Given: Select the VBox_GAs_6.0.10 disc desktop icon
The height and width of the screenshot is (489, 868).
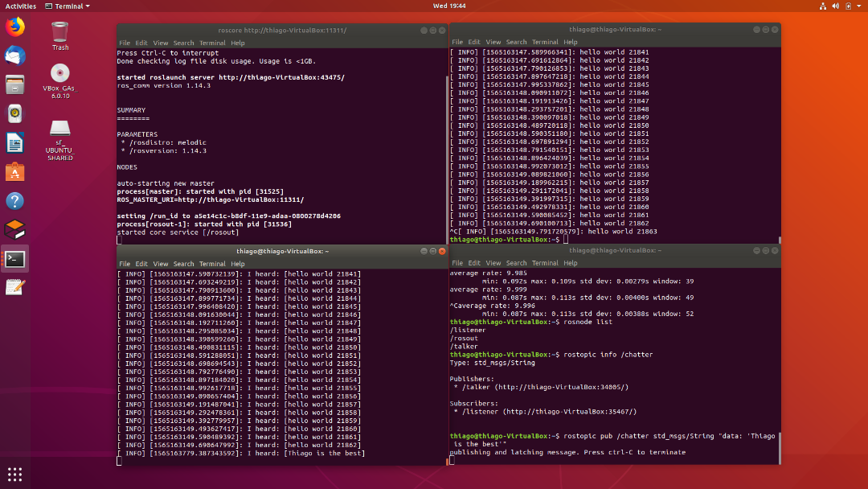Looking at the screenshot, I should coord(60,74).
